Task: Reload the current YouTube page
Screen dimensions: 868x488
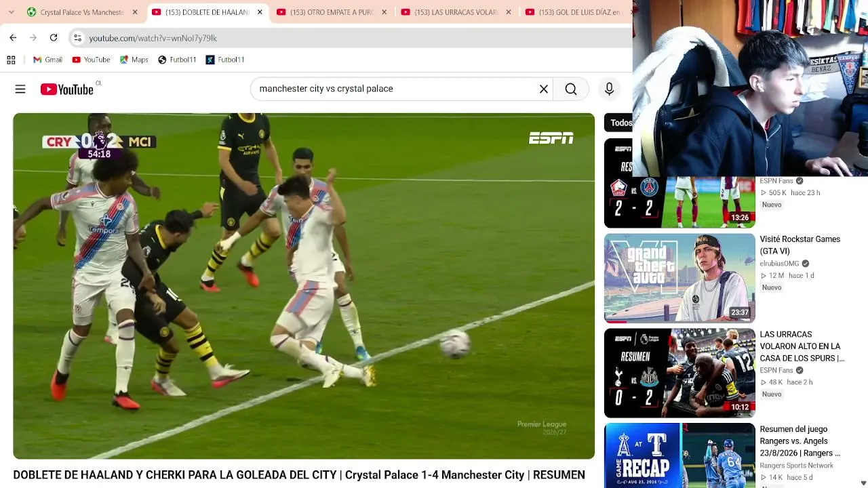Action: point(54,38)
